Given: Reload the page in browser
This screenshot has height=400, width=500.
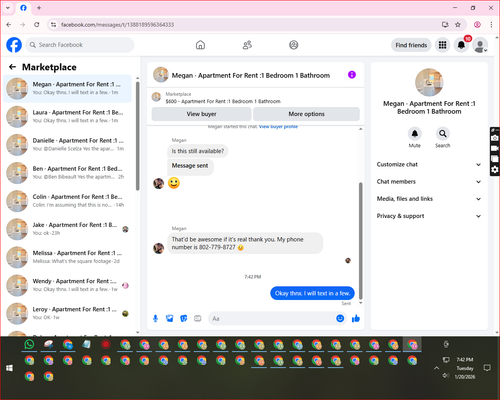Looking at the screenshot, I should (x=37, y=25).
